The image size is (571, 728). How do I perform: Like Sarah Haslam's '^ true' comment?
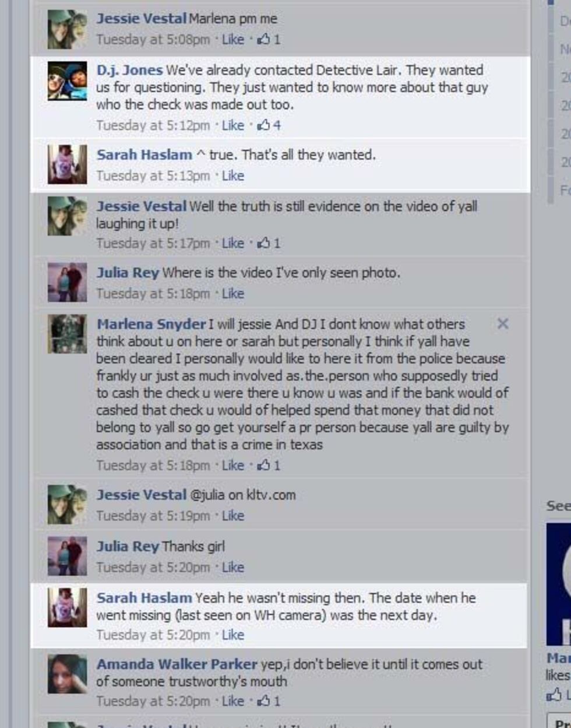click(x=232, y=175)
